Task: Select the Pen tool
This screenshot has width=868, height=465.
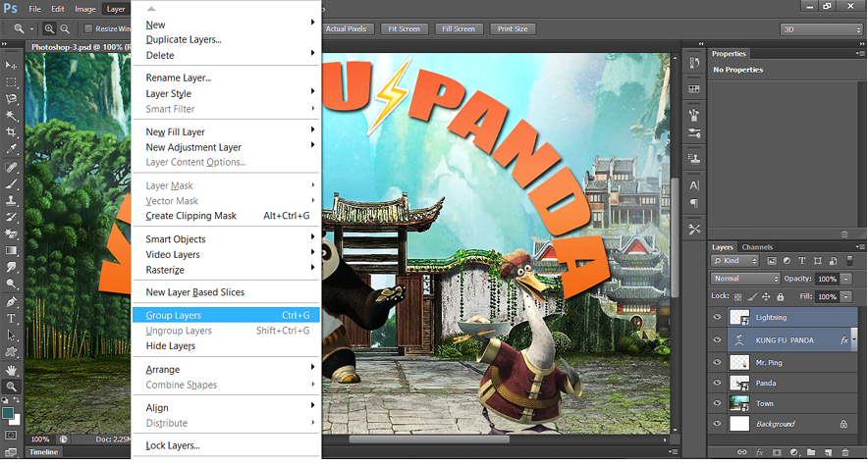Action: [11, 302]
